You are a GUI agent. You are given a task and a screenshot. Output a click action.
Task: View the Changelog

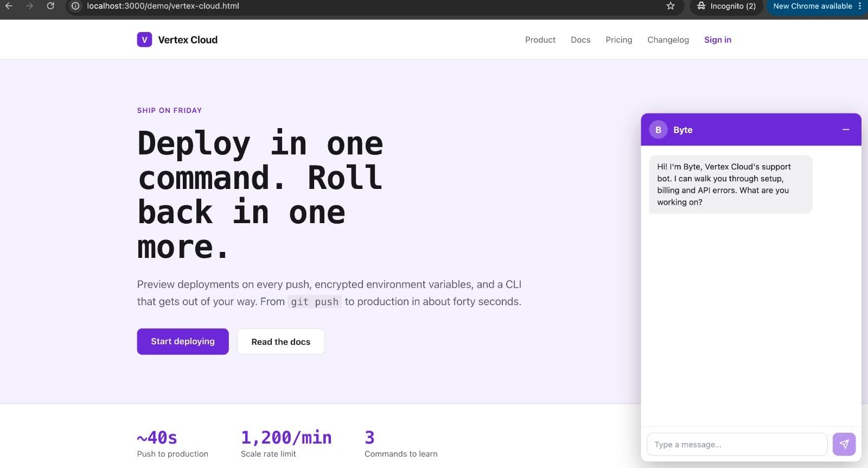[668, 40]
